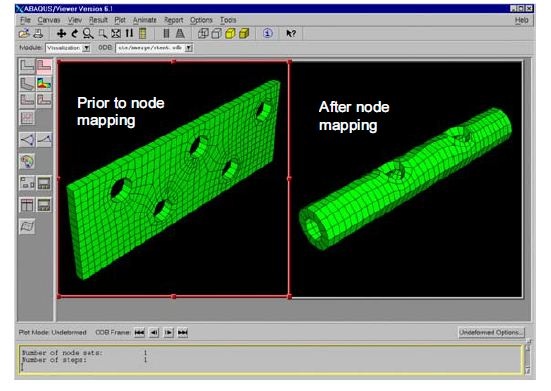Open the Tools menu
This screenshot has height=391, width=551.
[228, 20]
